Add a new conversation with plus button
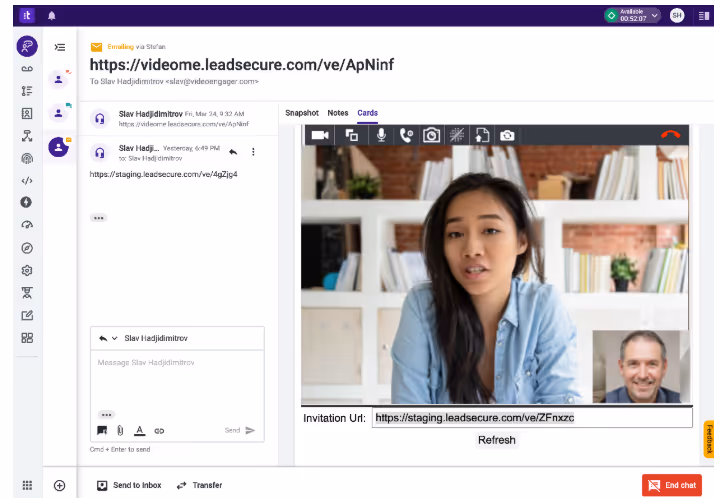The image size is (714, 498). click(59, 485)
